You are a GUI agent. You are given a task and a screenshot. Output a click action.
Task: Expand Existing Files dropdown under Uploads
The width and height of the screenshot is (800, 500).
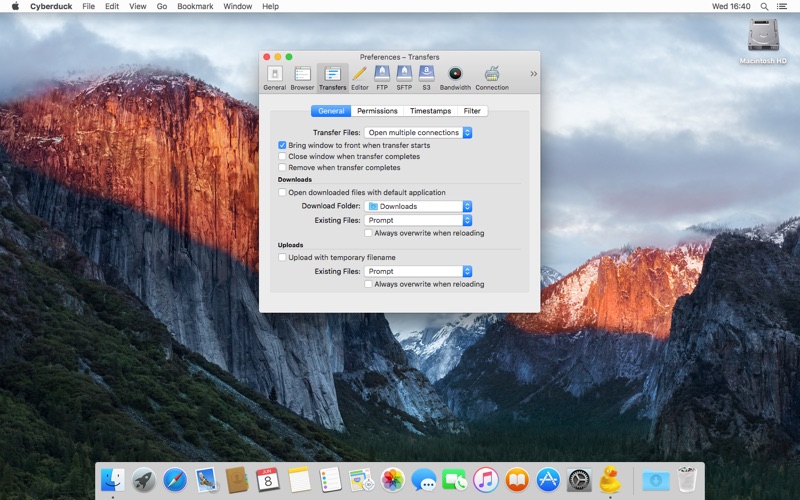click(x=418, y=271)
